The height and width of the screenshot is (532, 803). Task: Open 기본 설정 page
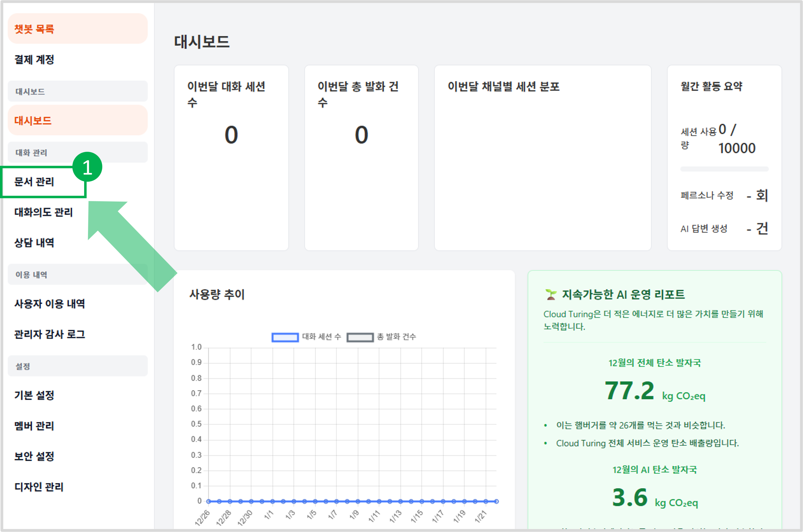click(x=34, y=395)
